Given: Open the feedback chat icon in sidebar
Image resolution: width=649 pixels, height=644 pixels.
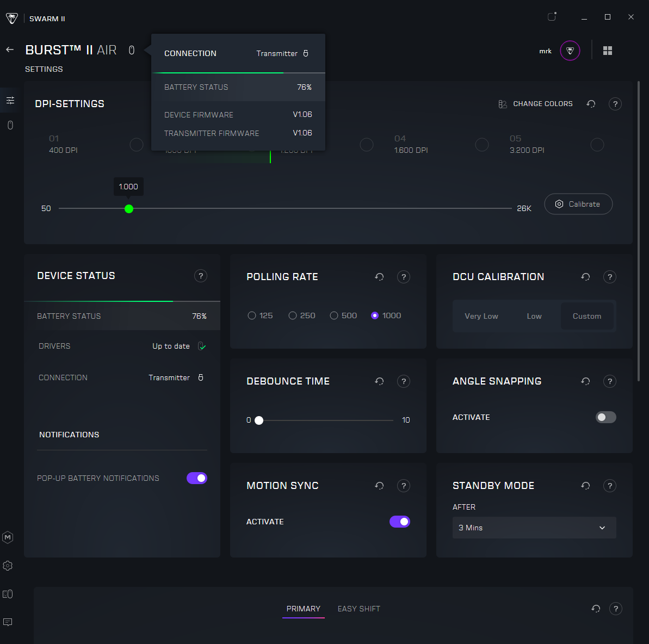Looking at the screenshot, I should [8, 622].
